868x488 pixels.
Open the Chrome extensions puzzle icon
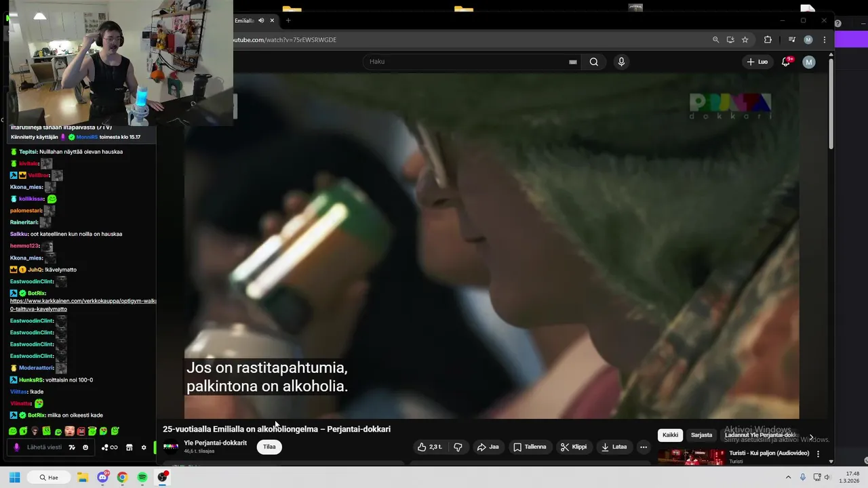(768, 40)
